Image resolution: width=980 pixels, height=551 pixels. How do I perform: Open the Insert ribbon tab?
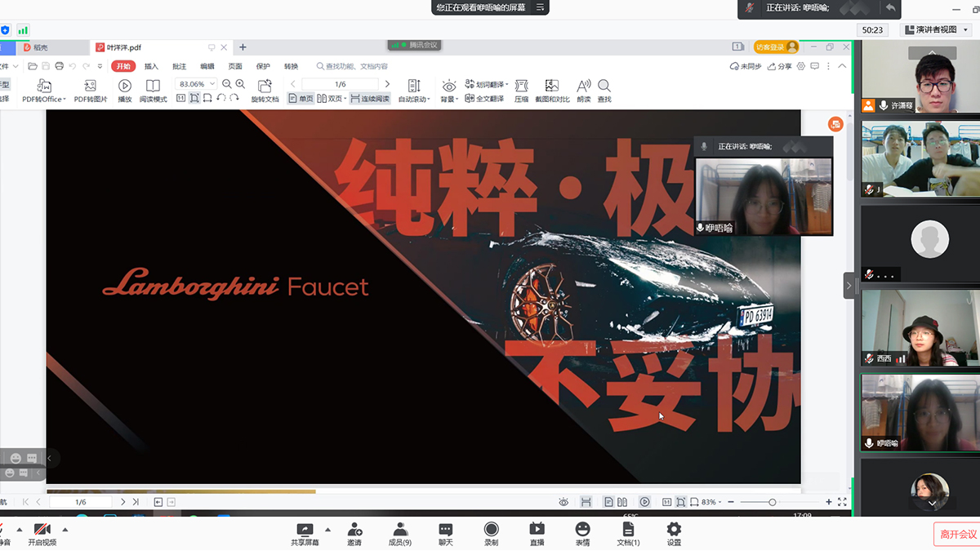[151, 66]
